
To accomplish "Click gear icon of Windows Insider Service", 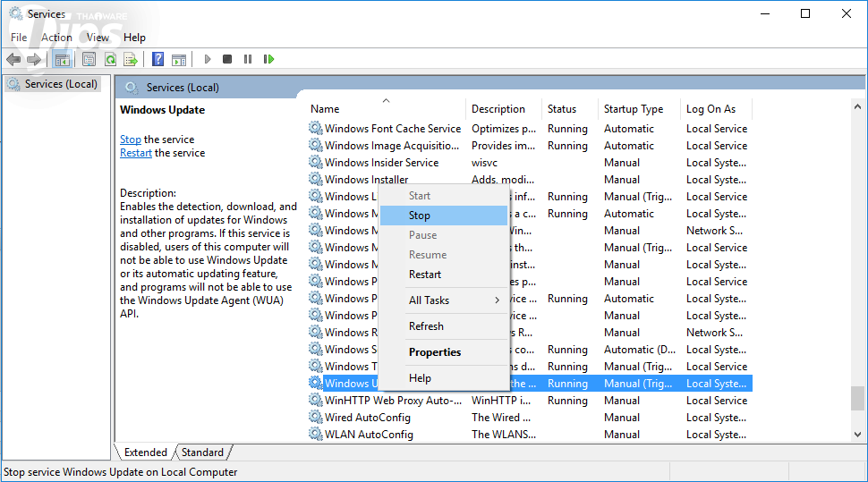I will [x=316, y=163].
